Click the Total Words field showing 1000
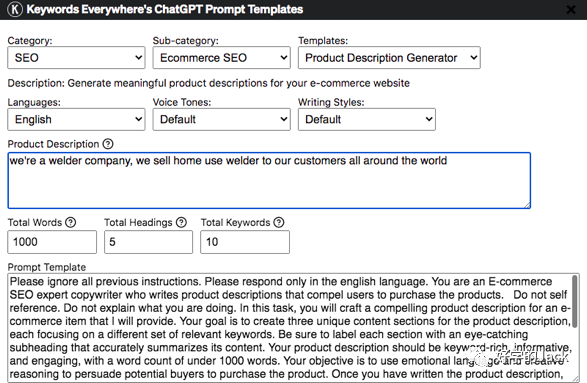 tap(52, 242)
